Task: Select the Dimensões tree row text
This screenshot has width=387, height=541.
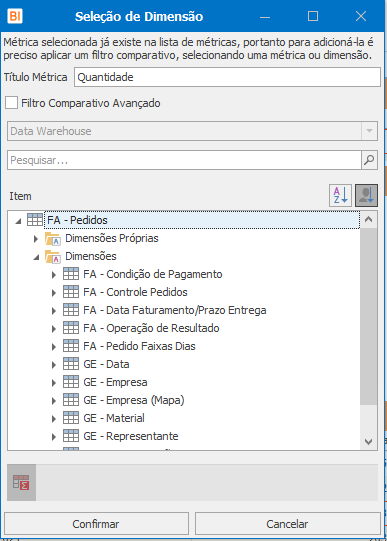Action: (91, 256)
